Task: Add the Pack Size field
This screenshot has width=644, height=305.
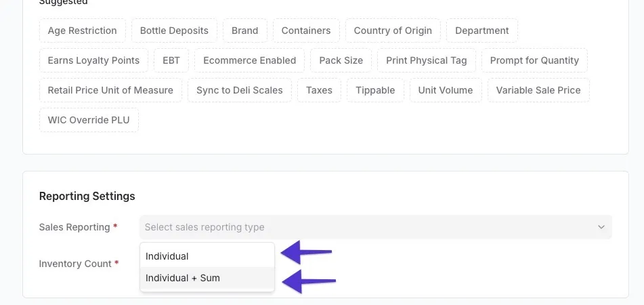Action: 341,60
